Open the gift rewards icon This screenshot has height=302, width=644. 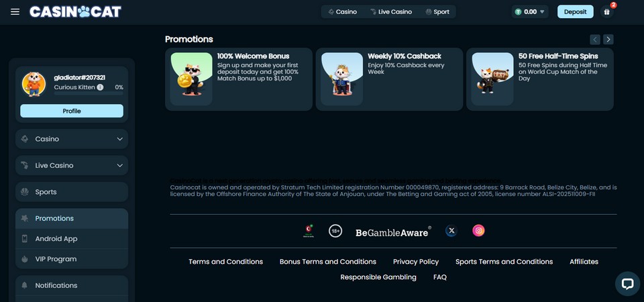pyautogui.click(x=606, y=12)
